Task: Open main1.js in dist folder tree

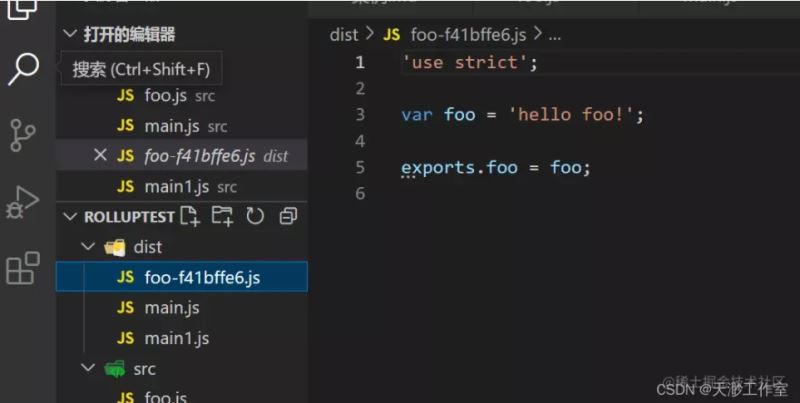Action: pos(182,338)
